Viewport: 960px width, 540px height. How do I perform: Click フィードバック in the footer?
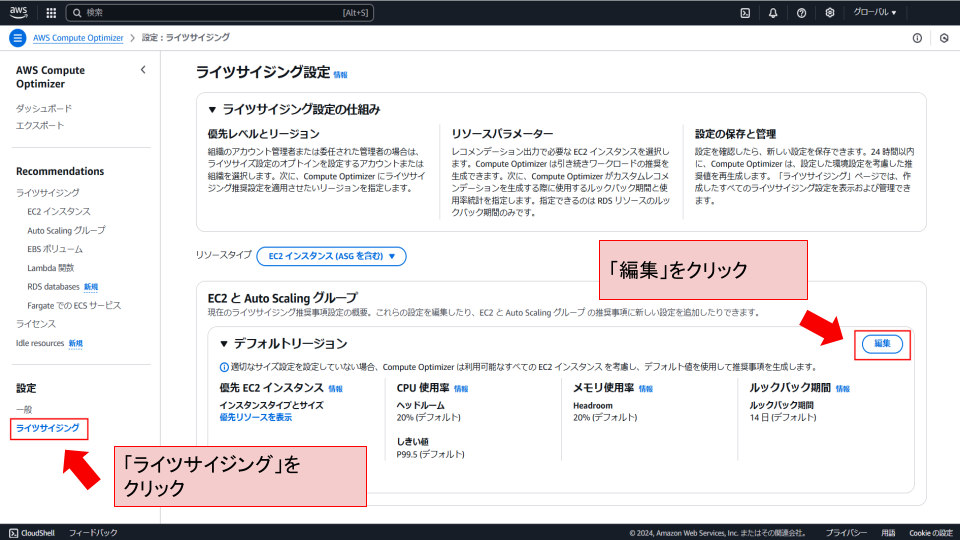click(x=93, y=533)
